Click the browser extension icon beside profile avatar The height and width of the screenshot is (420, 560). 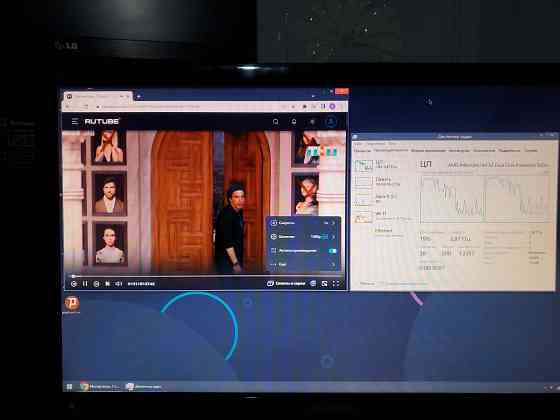coord(323,106)
